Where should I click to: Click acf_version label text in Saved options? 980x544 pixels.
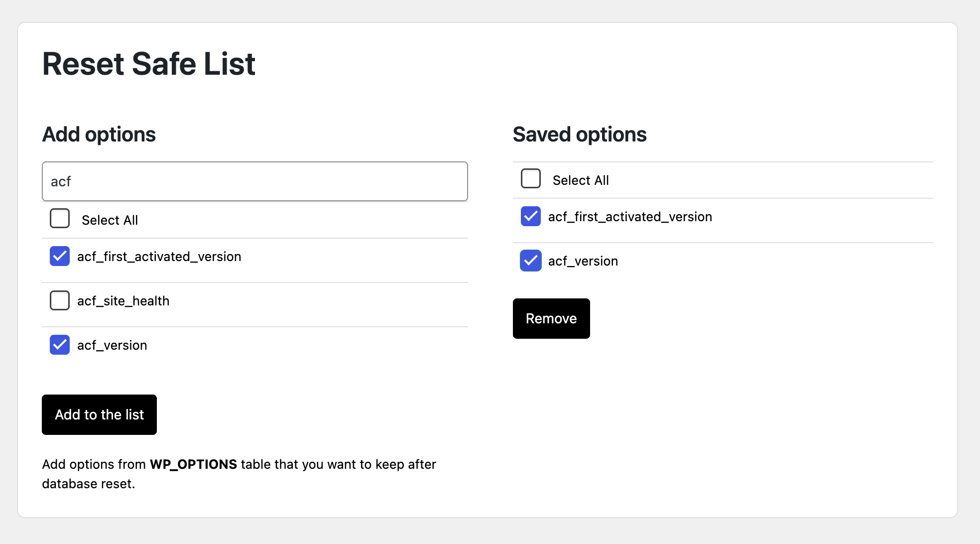coord(583,261)
